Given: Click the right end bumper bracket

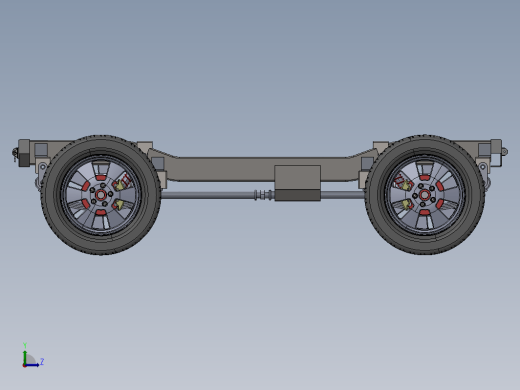Looking at the screenshot, I should click(496, 152).
